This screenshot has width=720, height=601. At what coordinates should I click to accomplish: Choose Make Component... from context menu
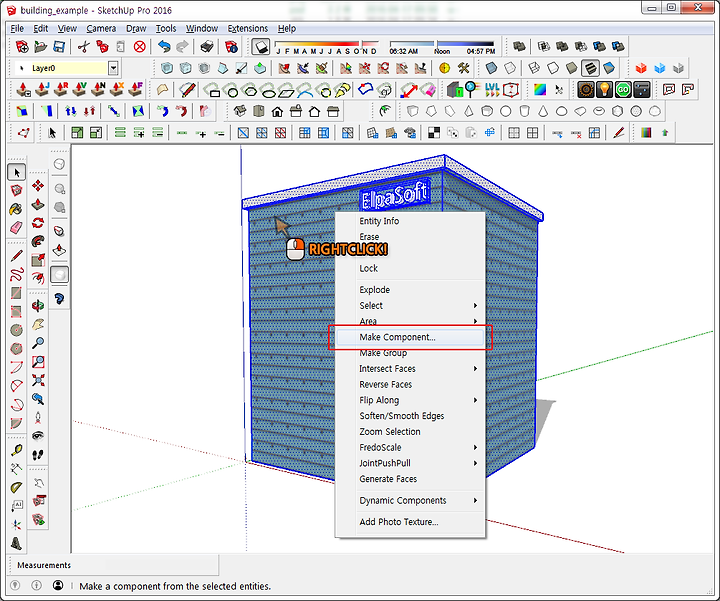(411, 337)
